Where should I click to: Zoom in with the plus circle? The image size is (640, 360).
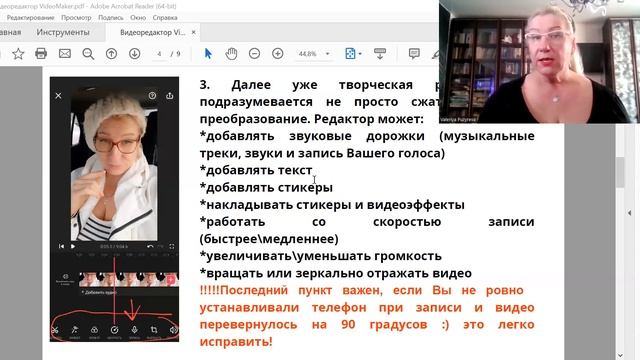pyautogui.click(x=278, y=53)
